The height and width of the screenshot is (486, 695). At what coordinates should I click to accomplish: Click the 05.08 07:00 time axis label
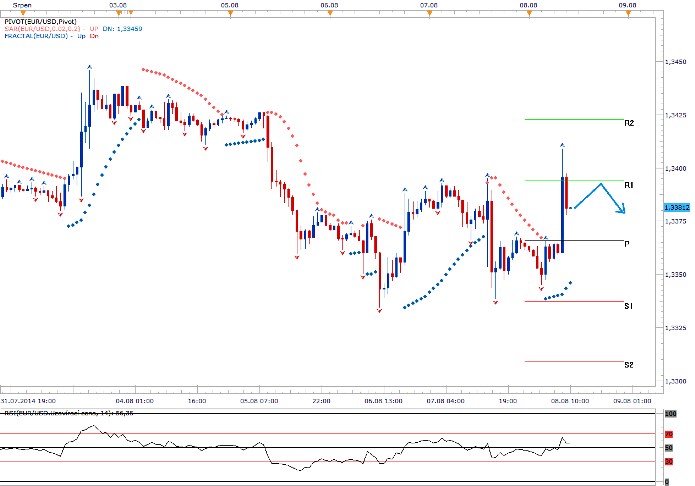tap(259, 401)
